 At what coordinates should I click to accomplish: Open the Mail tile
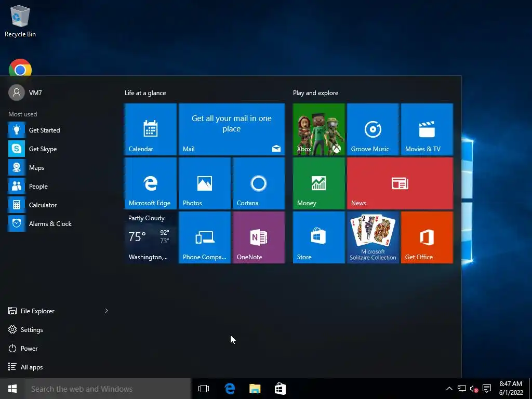231,129
